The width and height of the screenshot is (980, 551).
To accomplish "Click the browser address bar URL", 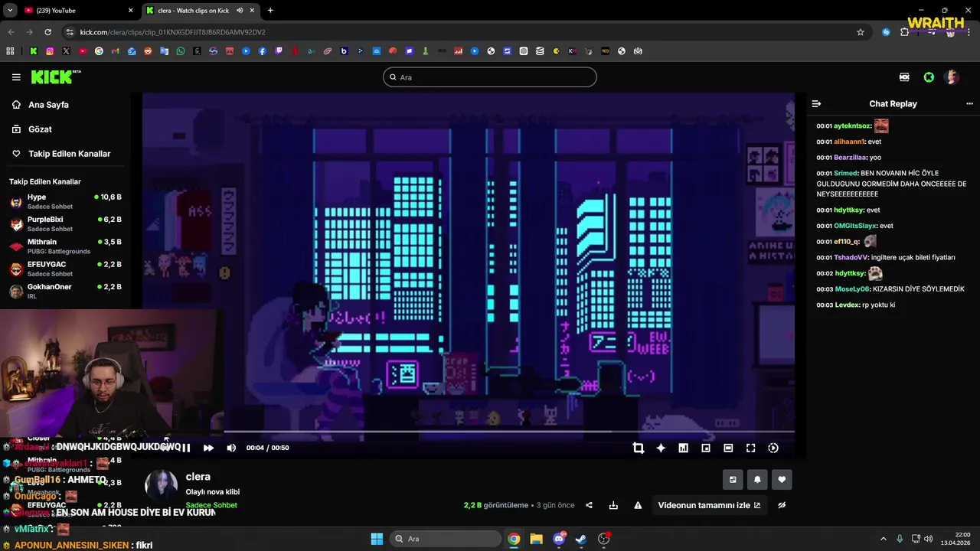I will tap(172, 32).
